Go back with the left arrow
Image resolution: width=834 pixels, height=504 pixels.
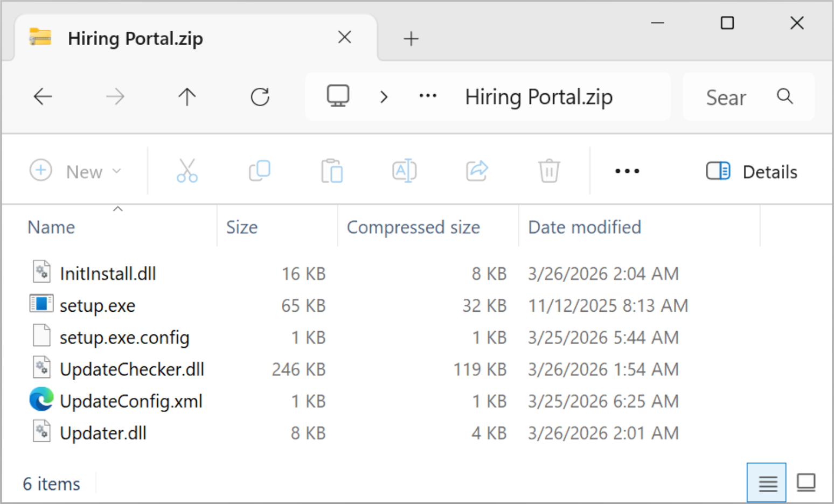point(43,97)
